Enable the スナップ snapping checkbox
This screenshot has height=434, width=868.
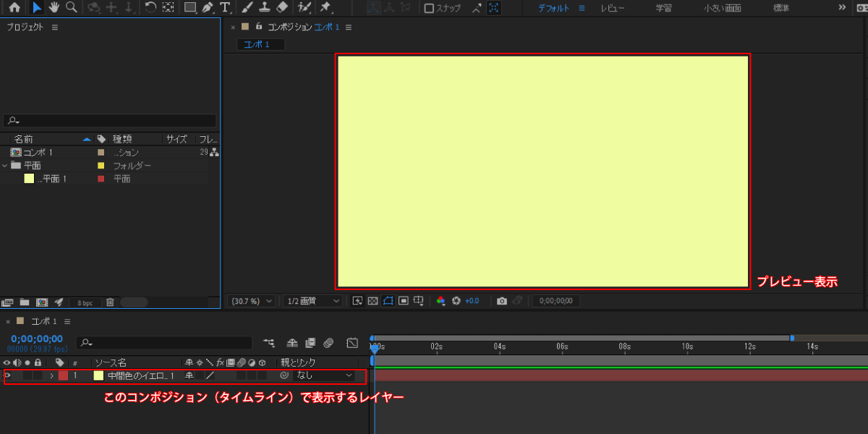tap(429, 8)
